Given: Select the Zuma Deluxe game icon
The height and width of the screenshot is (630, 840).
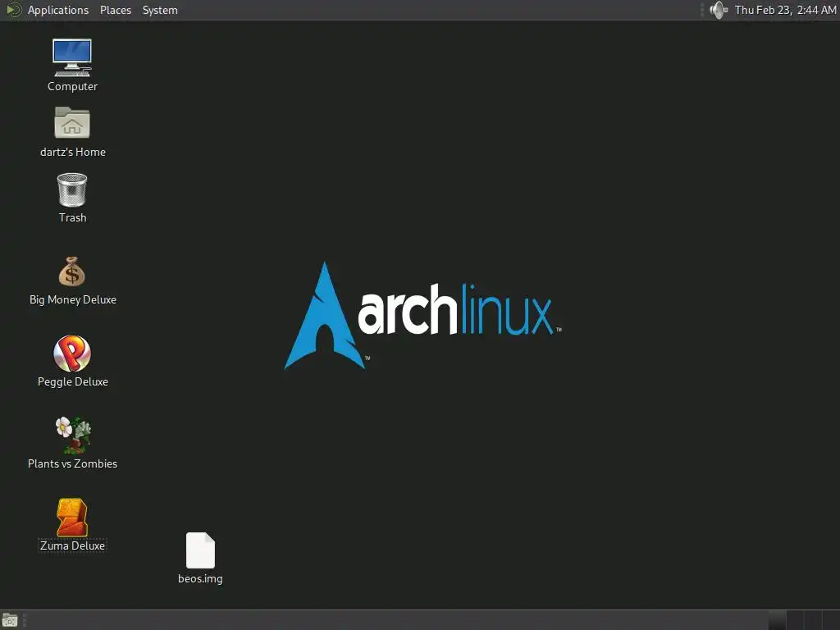Looking at the screenshot, I should pyautogui.click(x=72, y=517).
